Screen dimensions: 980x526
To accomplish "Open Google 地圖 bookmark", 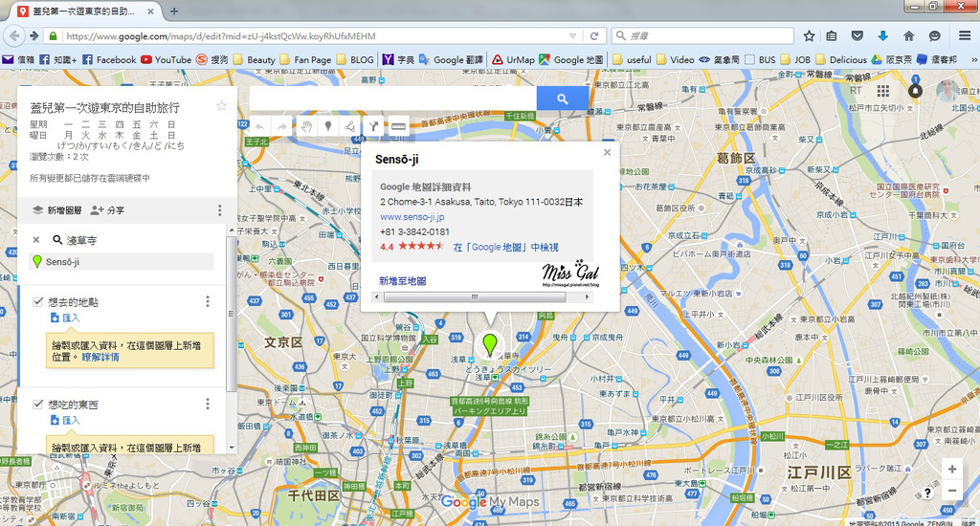I will pyautogui.click(x=571, y=60).
